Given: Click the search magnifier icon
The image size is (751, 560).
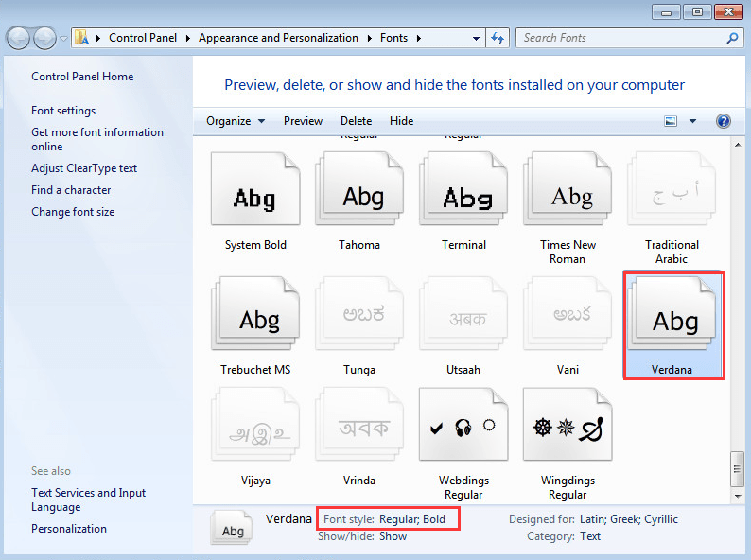Looking at the screenshot, I should coord(732,38).
